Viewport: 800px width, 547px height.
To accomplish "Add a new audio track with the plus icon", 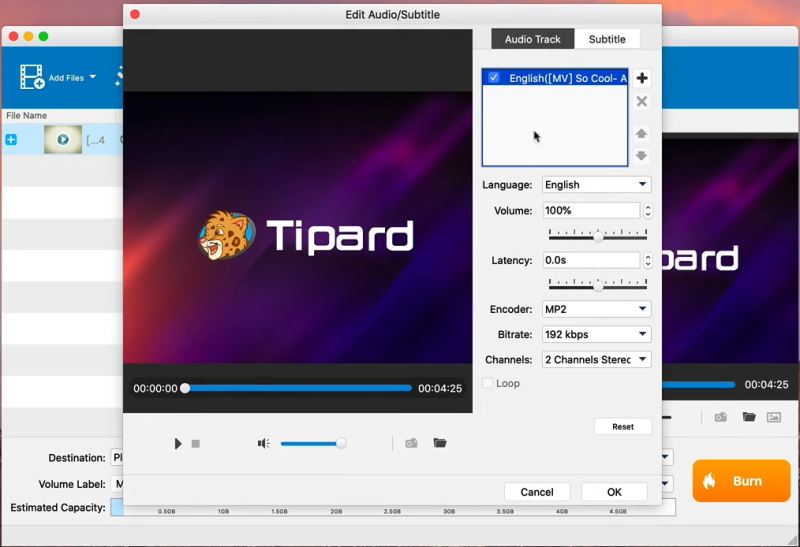I will [642, 78].
